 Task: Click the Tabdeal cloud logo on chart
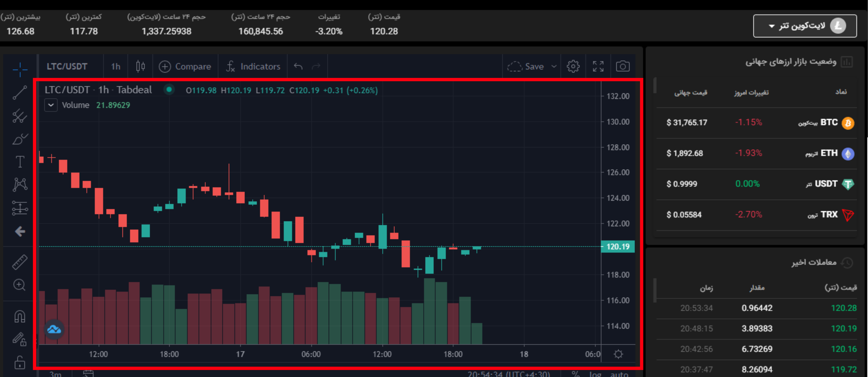pos(54,329)
